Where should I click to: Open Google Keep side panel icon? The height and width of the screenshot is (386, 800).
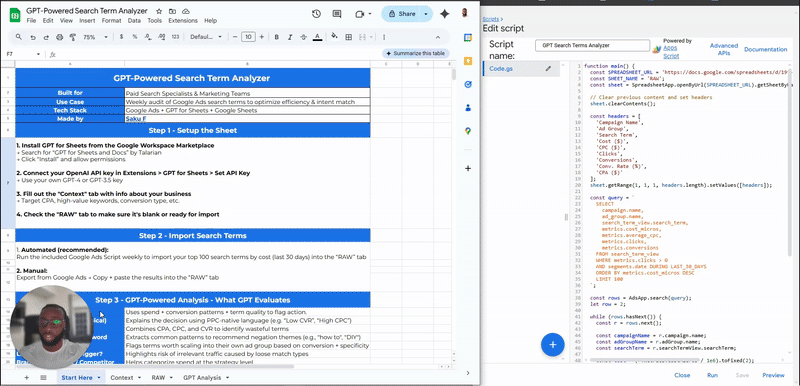468,61
